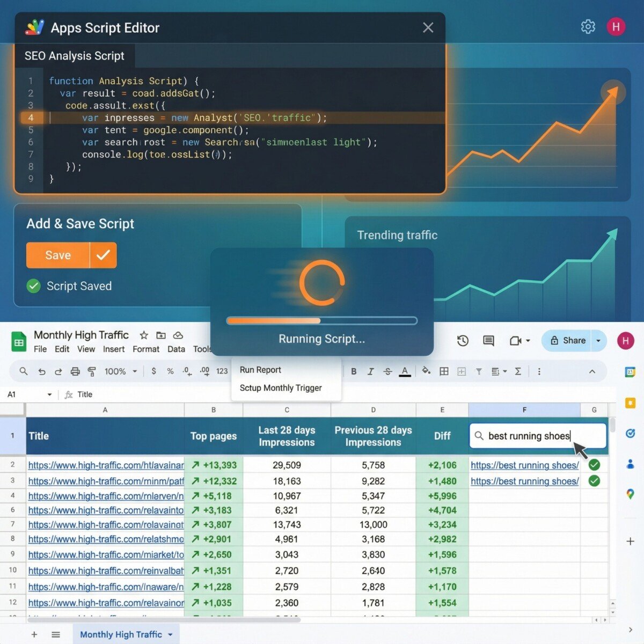The height and width of the screenshot is (644, 644).
Task: Click the orange Save button
Action: click(x=58, y=255)
